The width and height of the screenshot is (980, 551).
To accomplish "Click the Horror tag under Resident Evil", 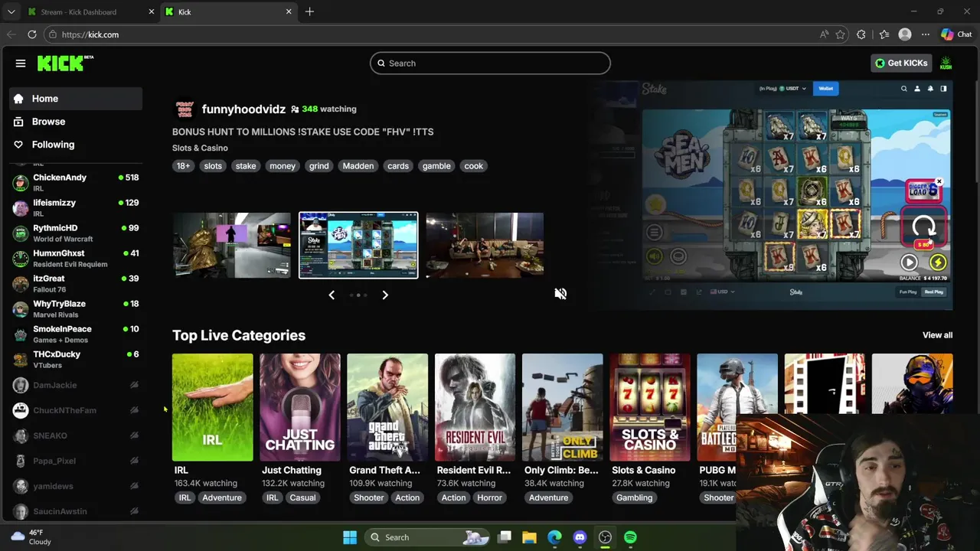I will [489, 497].
